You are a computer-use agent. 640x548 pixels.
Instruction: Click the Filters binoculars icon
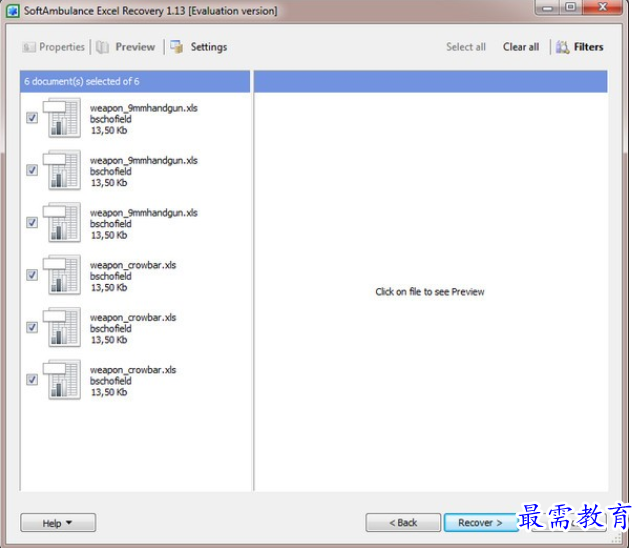coord(562,47)
